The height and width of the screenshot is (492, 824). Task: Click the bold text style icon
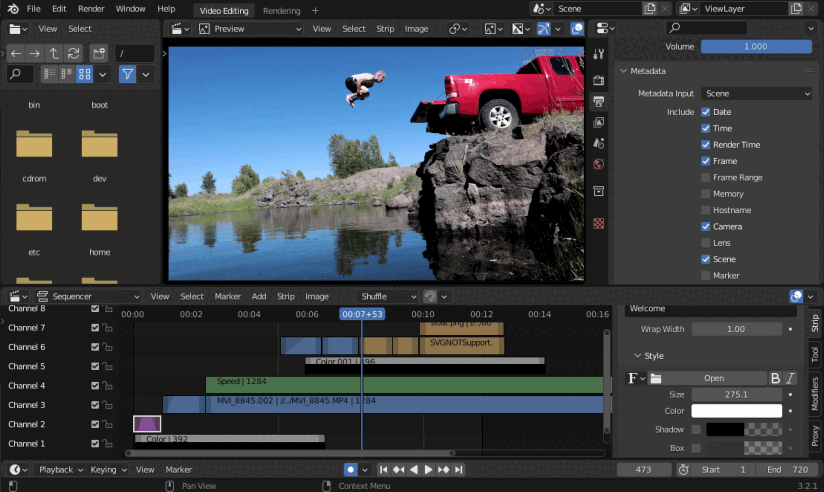775,378
